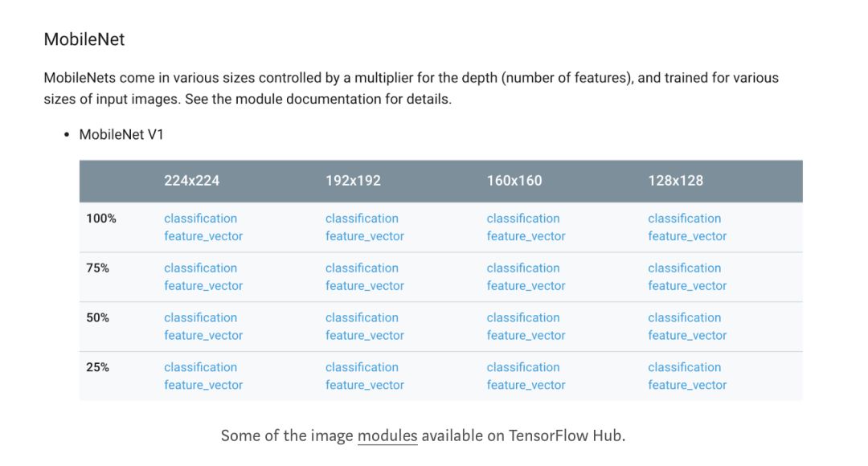Viewport: 868px width, 466px height.
Task: Open feature_vector for 75% 128x128
Action: point(687,286)
